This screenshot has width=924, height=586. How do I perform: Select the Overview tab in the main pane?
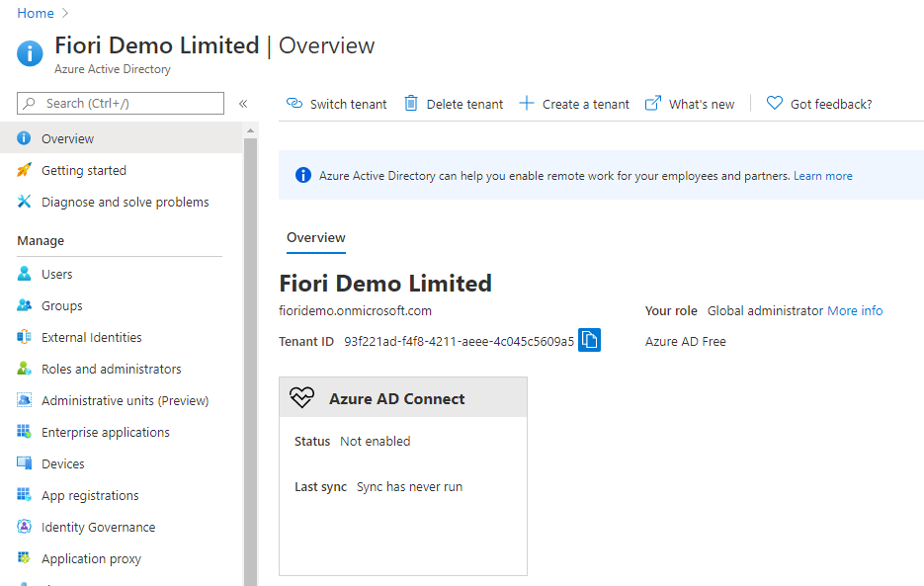pyautogui.click(x=316, y=237)
